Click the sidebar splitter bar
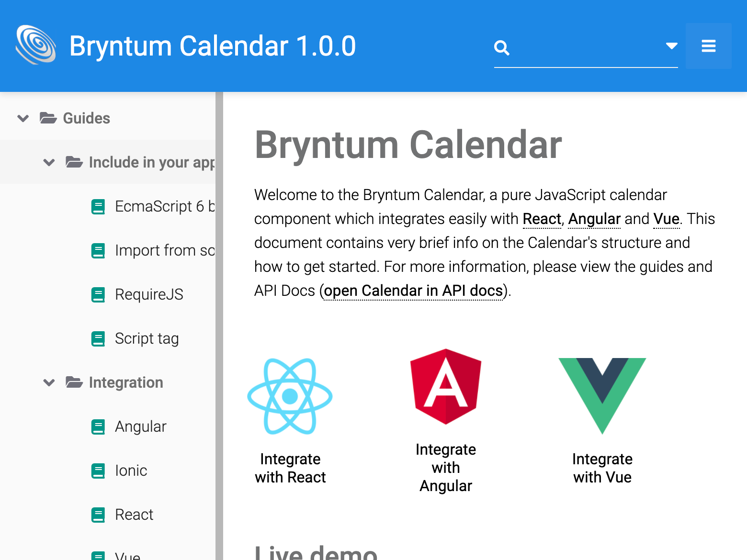 (x=219, y=326)
